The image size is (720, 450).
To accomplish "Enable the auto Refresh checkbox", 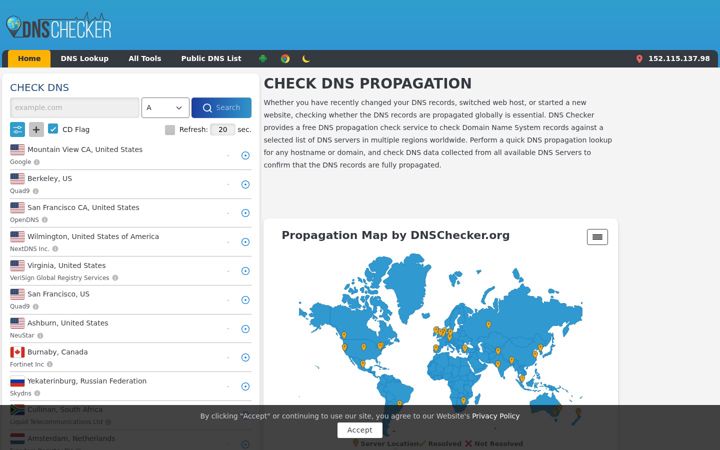I will click(170, 130).
